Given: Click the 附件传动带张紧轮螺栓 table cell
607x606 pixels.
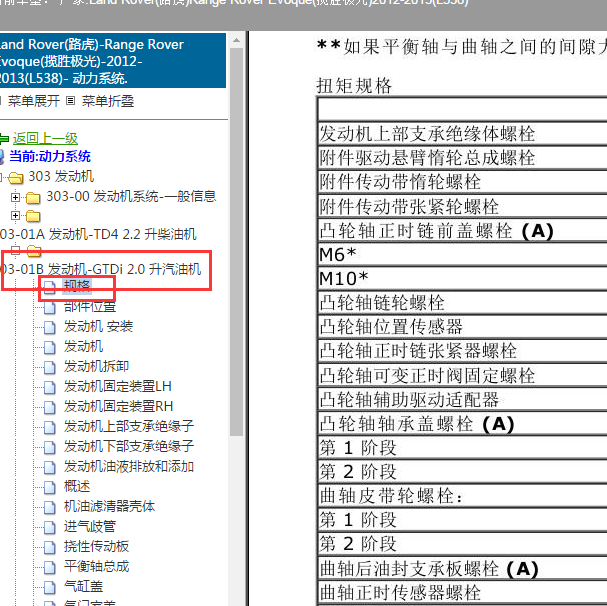Looking at the screenshot, I should pyautogui.click(x=462, y=206).
